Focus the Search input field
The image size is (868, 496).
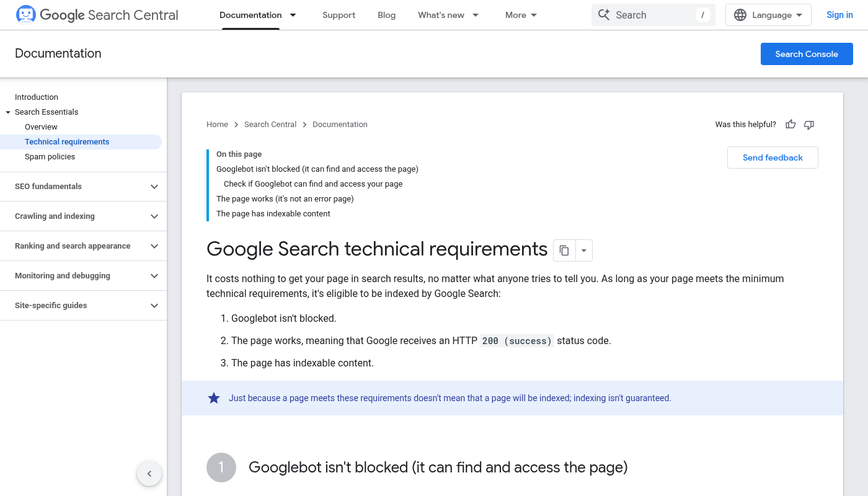(653, 15)
